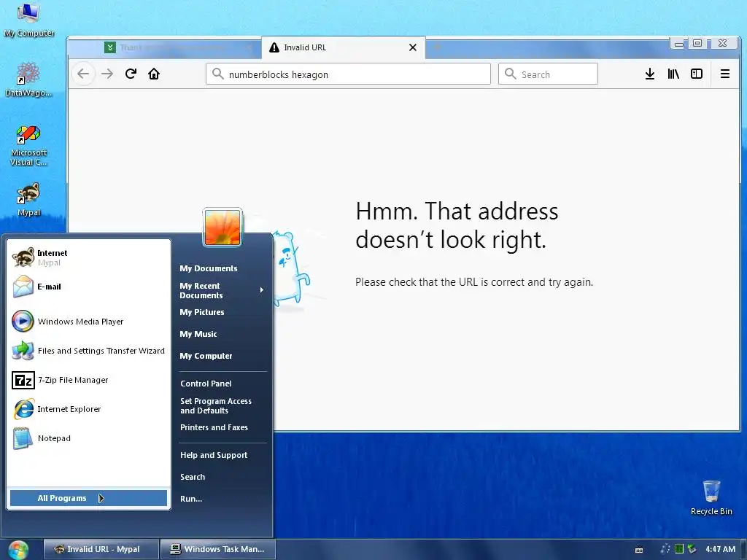Toggle the sidebar view icon
This screenshot has height=560, width=747.
[x=697, y=74]
